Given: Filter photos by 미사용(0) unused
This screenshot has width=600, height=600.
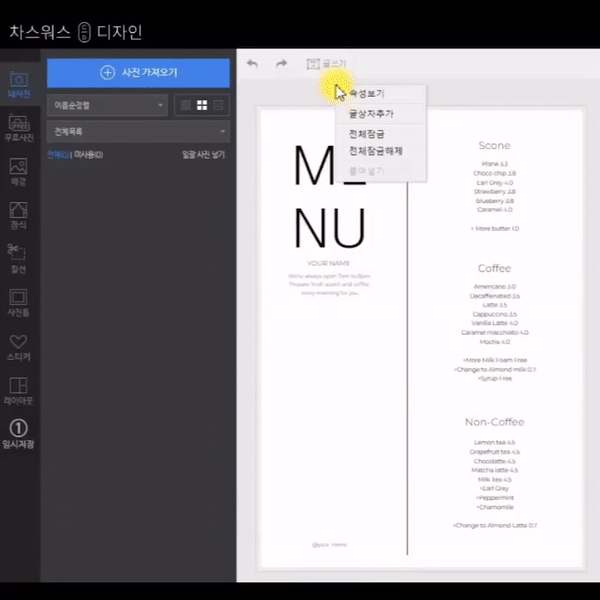Looking at the screenshot, I should pyautogui.click(x=88, y=155).
